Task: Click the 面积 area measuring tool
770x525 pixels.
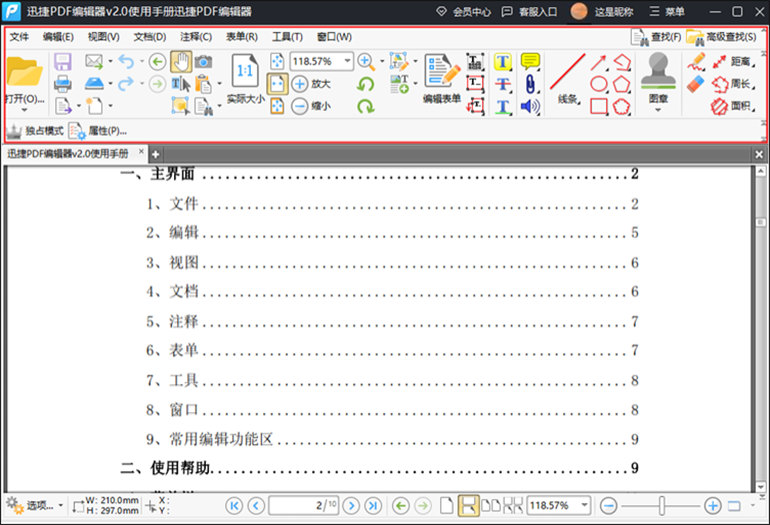Action: 734,106
